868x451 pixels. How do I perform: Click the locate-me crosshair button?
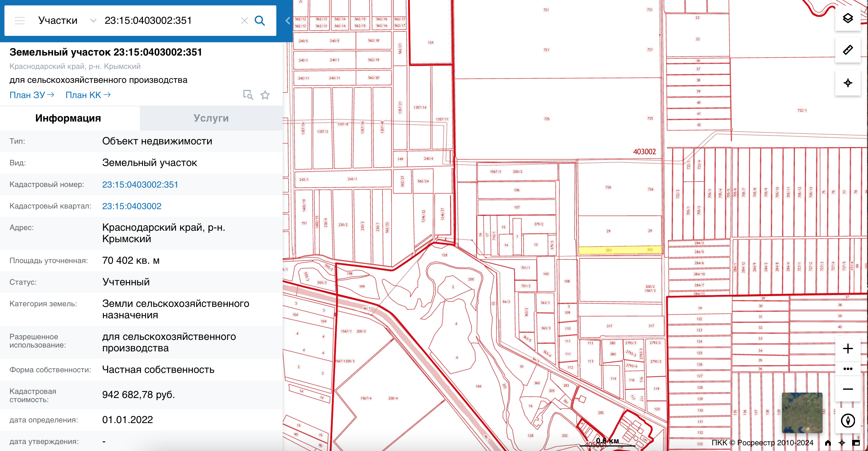847,83
